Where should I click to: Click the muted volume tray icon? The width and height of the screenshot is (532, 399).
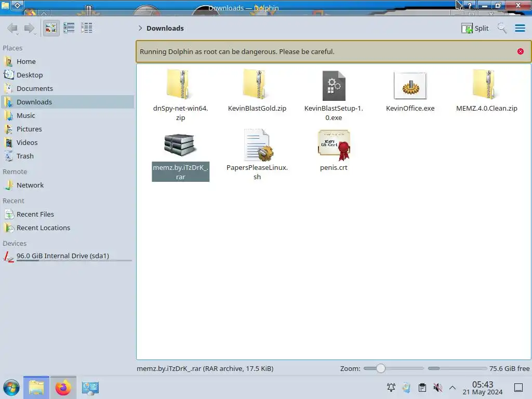(x=437, y=387)
